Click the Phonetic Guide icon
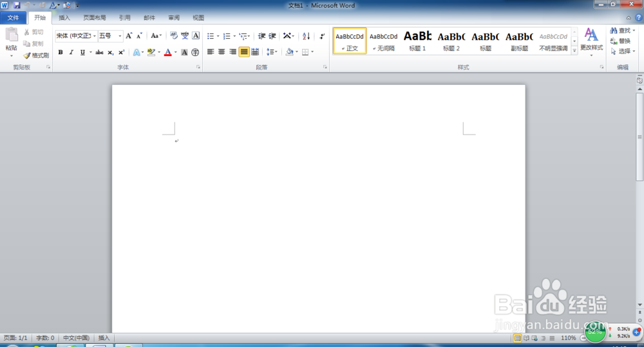The width and height of the screenshot is (644, 347). tap(185, 35)
